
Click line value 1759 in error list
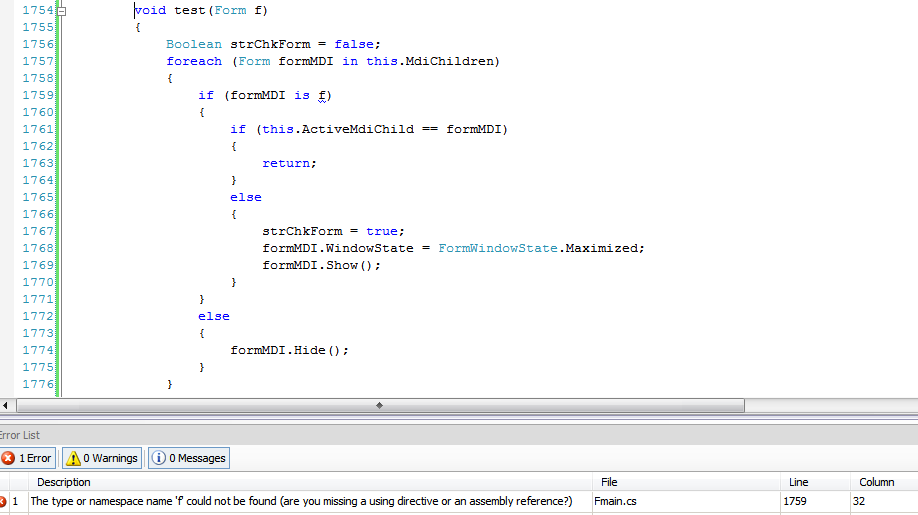coord(794,502)
